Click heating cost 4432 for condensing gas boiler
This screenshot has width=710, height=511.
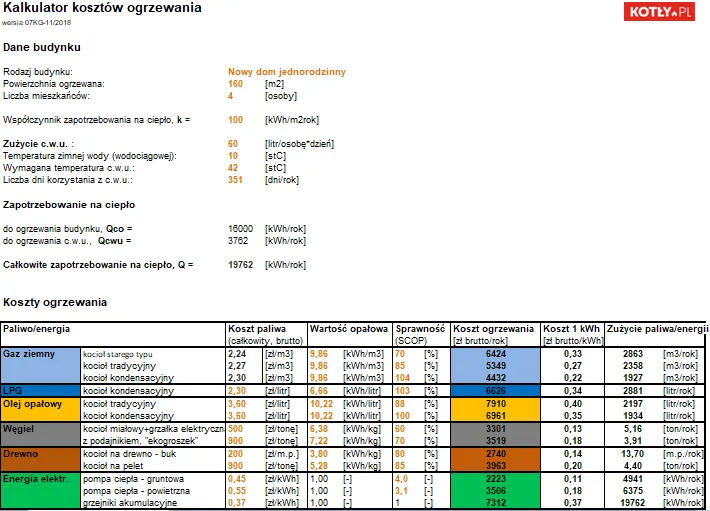(496, 377)
